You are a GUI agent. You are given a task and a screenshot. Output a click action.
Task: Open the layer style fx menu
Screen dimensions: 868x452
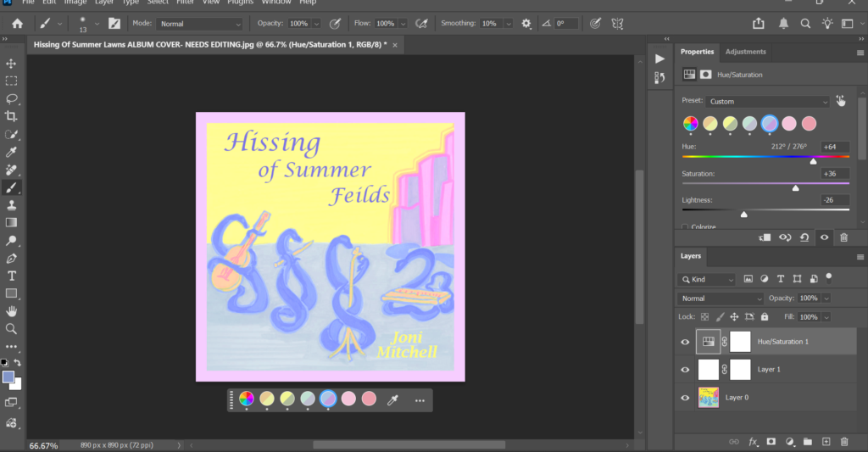point(753,442)
